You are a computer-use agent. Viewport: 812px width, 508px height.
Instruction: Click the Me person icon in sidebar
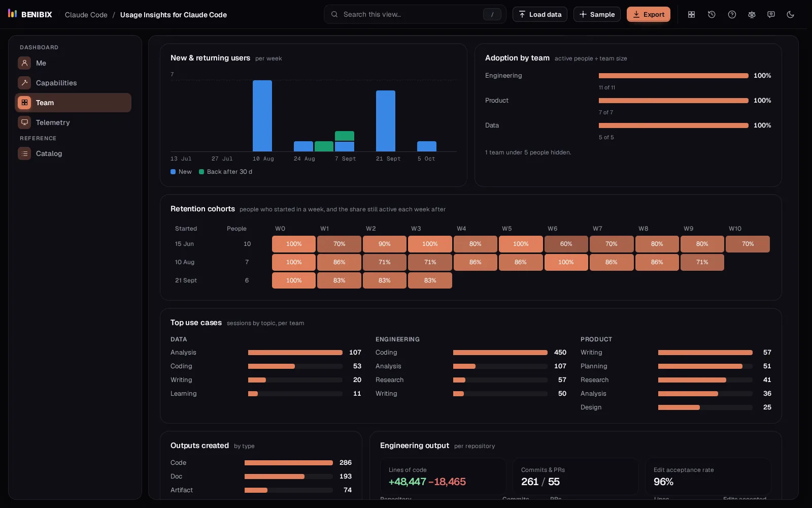24,63
